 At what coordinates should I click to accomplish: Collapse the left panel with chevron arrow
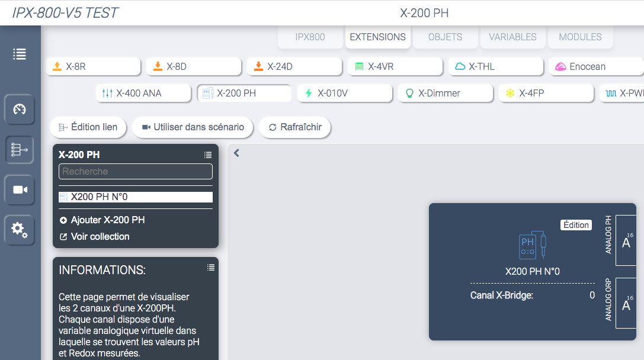(x=236, y=153)
